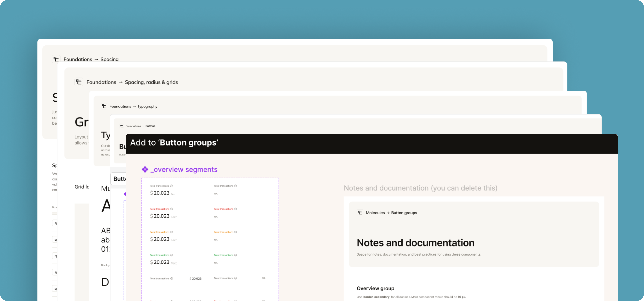The width and height of the screenshot is (644, 301).
Task: Click info icon on the first gray Total transactions with $20,023 Text
Action: tap(171, 186)
